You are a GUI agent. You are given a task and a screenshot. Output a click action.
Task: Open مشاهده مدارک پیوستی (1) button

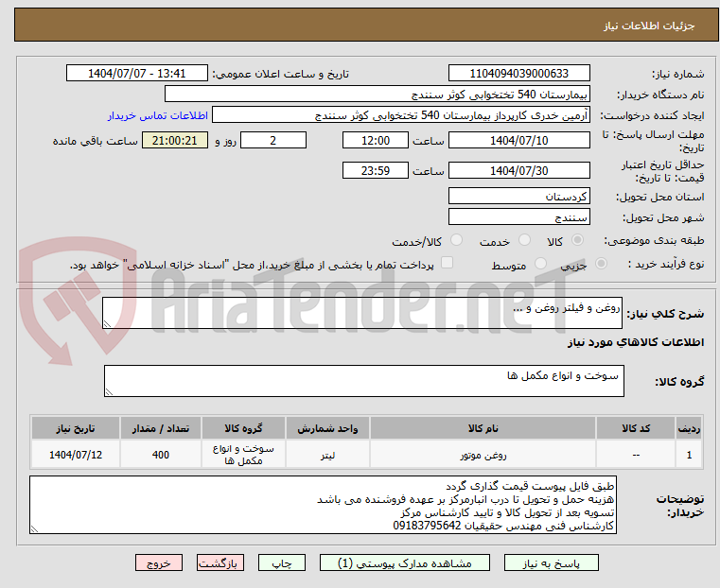pos(405,562)
